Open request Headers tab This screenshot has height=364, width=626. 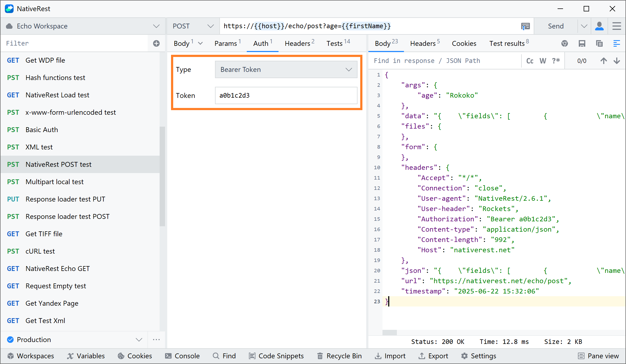click(x=299, y=43)
